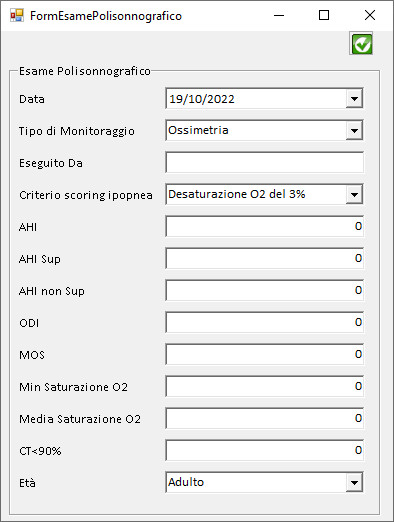Close the FormEsamePolisonnografico window
The height and width of the screenshot is (522, 394).
pyautogui.click(x=370, y=15)
